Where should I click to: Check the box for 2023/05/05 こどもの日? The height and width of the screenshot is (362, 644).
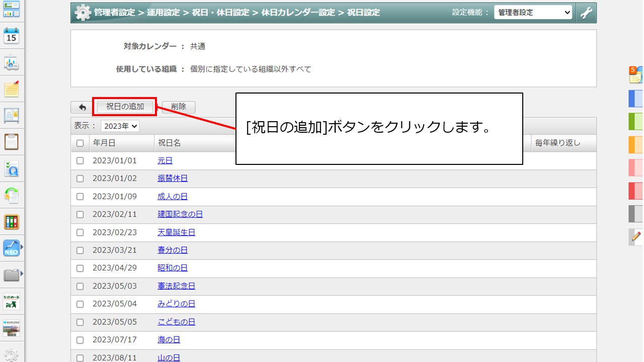tap(80, 322)
